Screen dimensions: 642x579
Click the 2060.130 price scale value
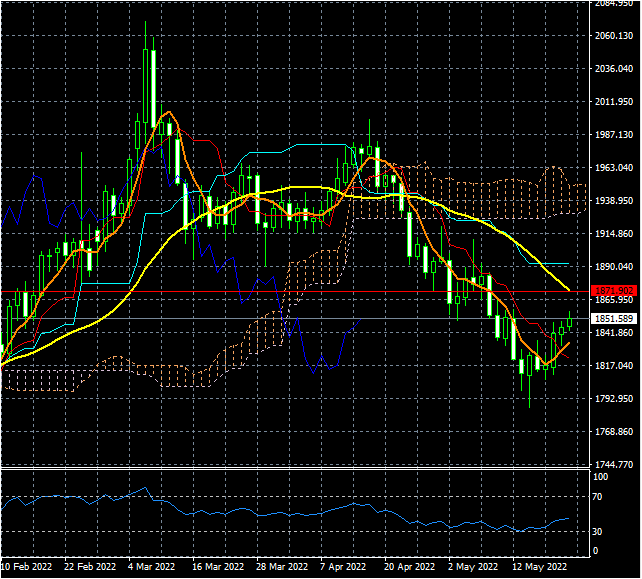click(x=614, y=36)
